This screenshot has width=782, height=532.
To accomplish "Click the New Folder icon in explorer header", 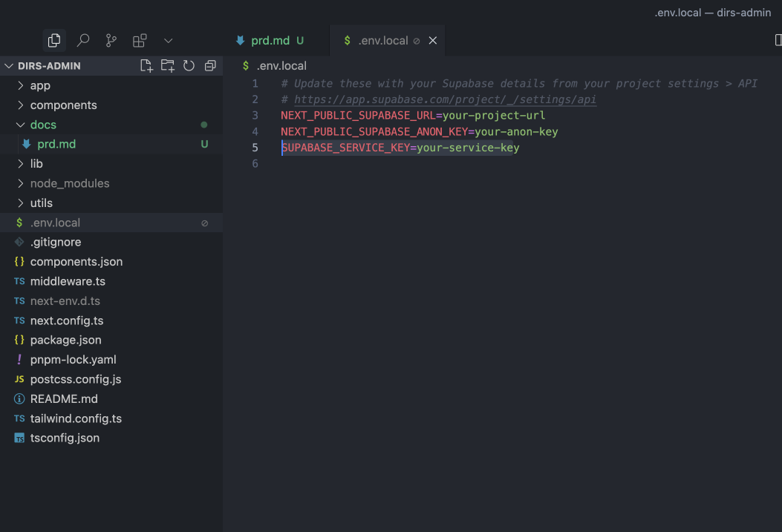I will [x=168, y=66].
